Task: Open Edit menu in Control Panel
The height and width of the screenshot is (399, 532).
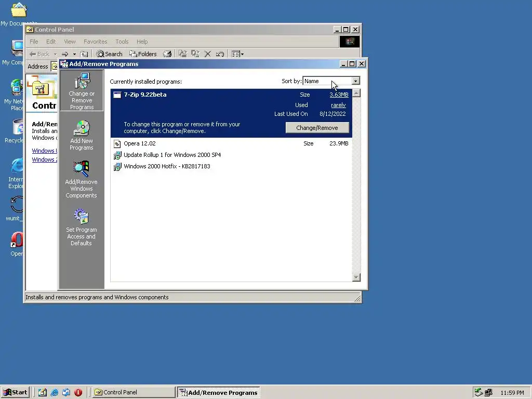Action: pos(51,42)
